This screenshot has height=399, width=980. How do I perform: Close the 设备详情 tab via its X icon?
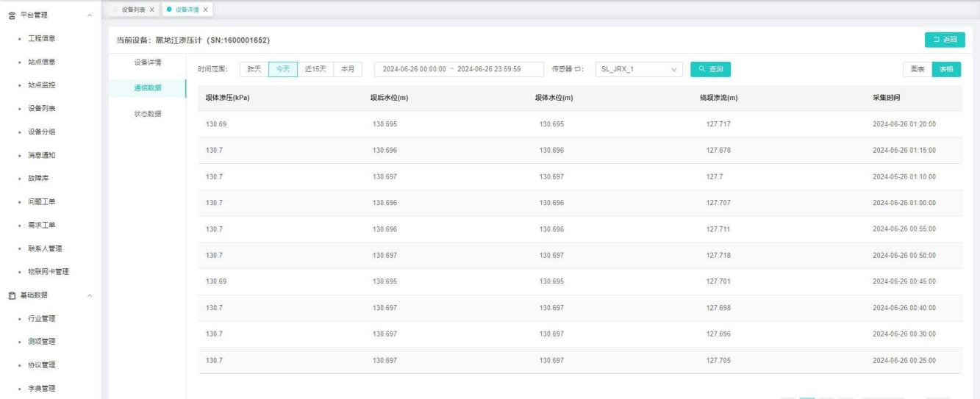tap(205, 9)
